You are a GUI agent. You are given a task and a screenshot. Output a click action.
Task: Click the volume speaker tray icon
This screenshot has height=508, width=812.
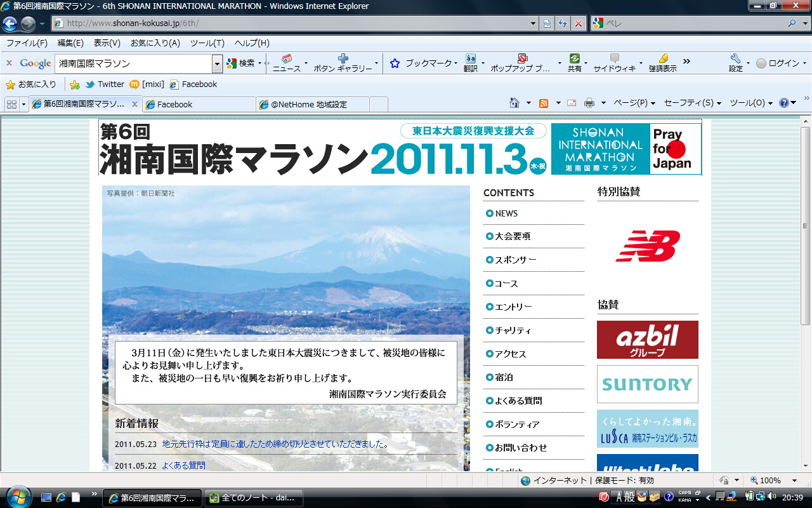tap(772, 496)
